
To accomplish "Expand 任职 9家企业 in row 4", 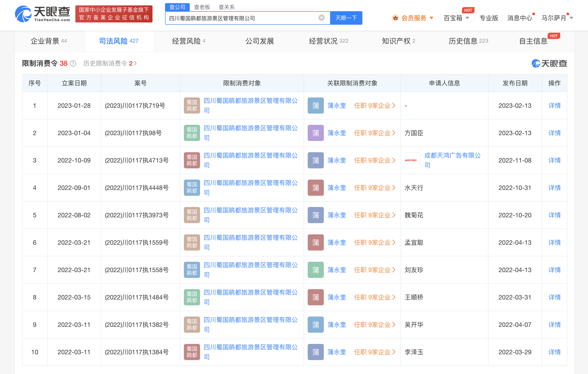I will coord(374,188).
